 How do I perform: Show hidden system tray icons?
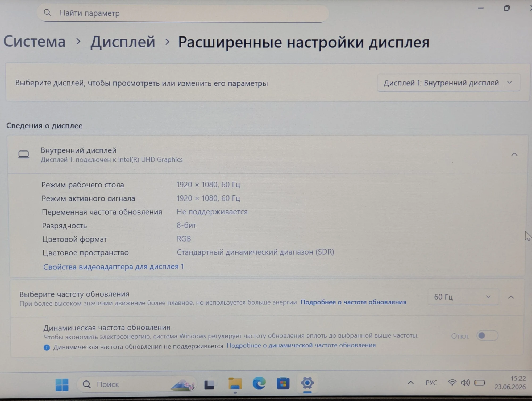(410, 383)
